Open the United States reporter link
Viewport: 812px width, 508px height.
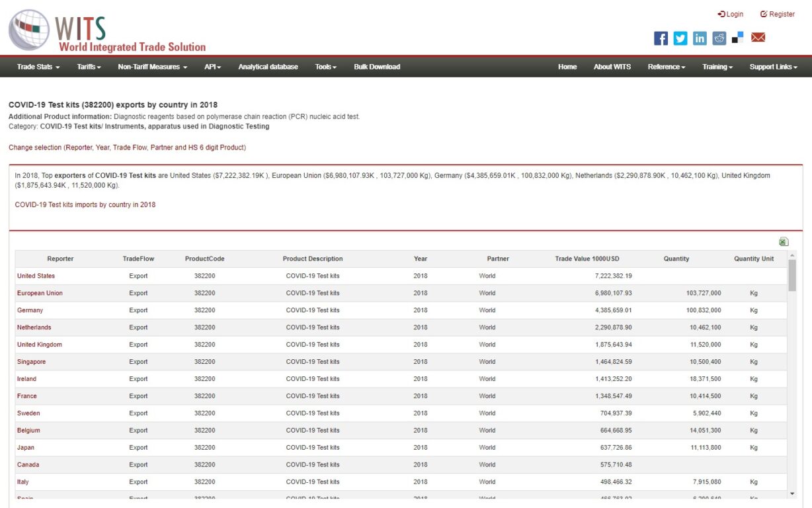click(x=36, y=276)
